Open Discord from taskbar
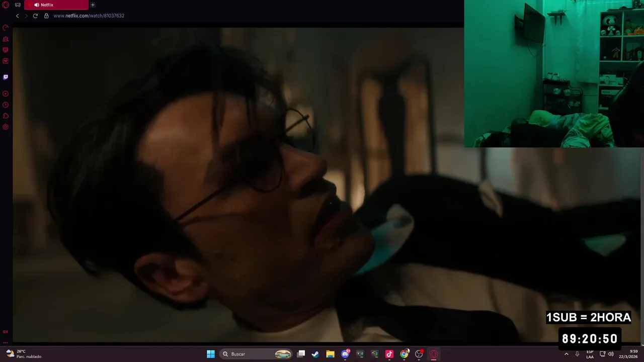The height and width of the screenshot is (362, 644). point(345,354)
